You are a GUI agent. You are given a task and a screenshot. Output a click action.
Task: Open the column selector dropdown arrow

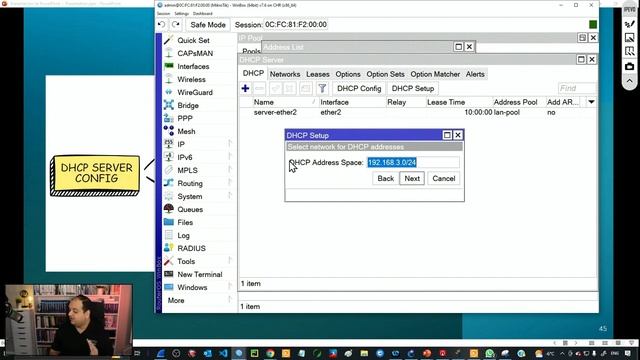(x=591, y=102)
